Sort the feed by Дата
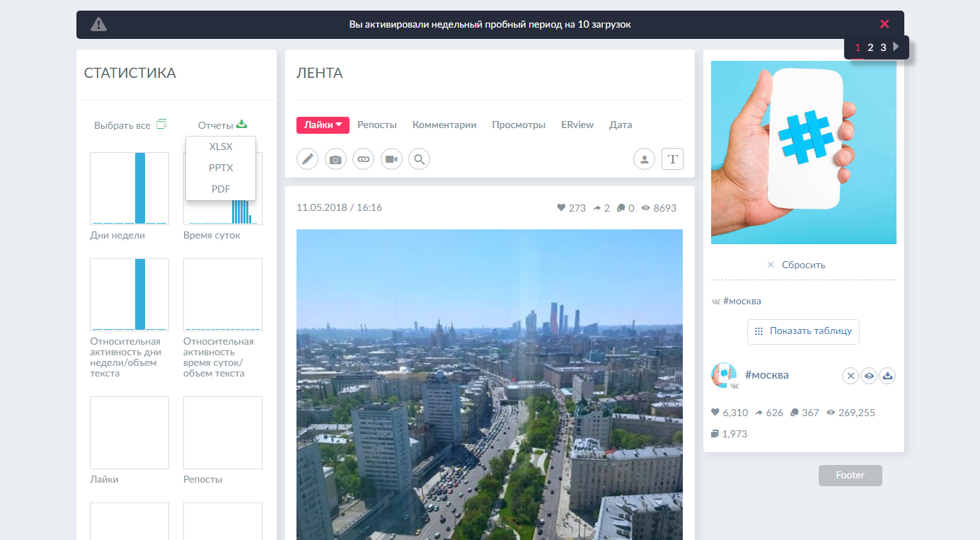This screenshot has height=540, width=980. coord(621,125)
